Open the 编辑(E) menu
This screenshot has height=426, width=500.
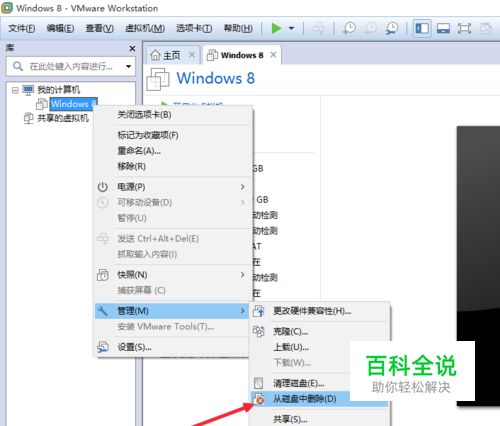click(60, 28)
